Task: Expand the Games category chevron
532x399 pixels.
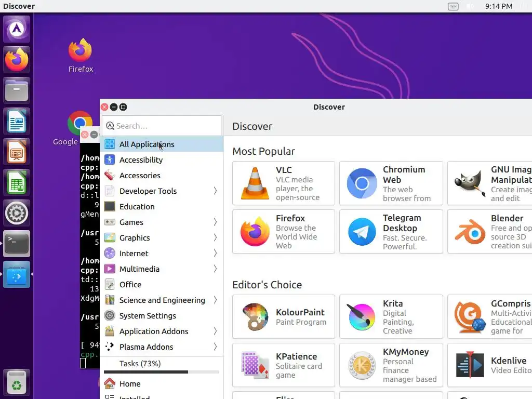Action: click(215, 222)
